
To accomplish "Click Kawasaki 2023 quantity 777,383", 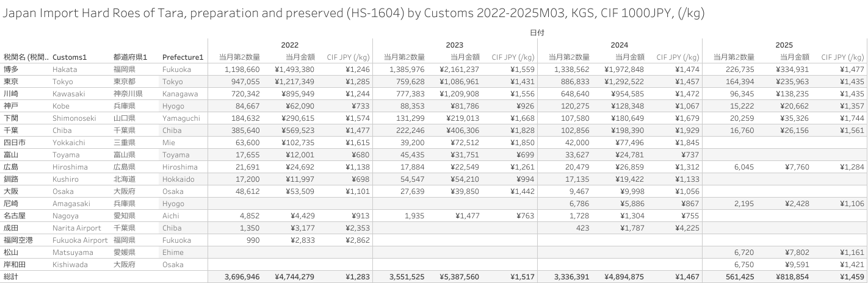I will (x=410, y=94).
